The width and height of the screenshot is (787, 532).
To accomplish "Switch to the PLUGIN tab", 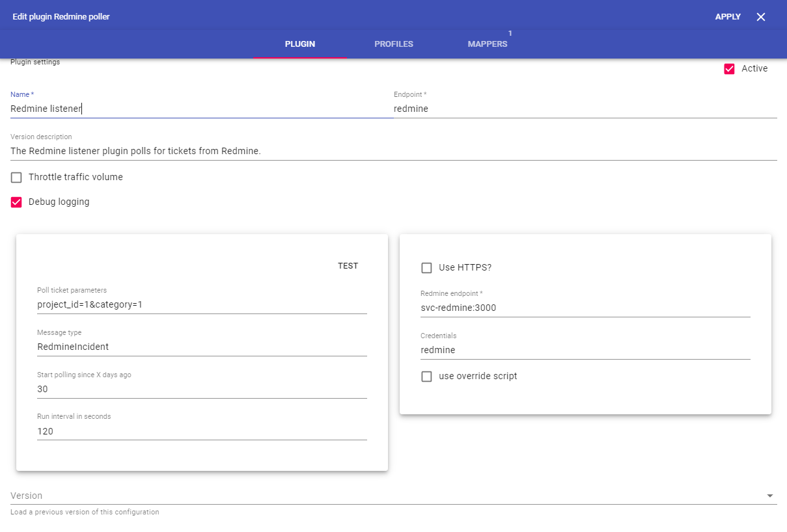I will click(300, 44).
